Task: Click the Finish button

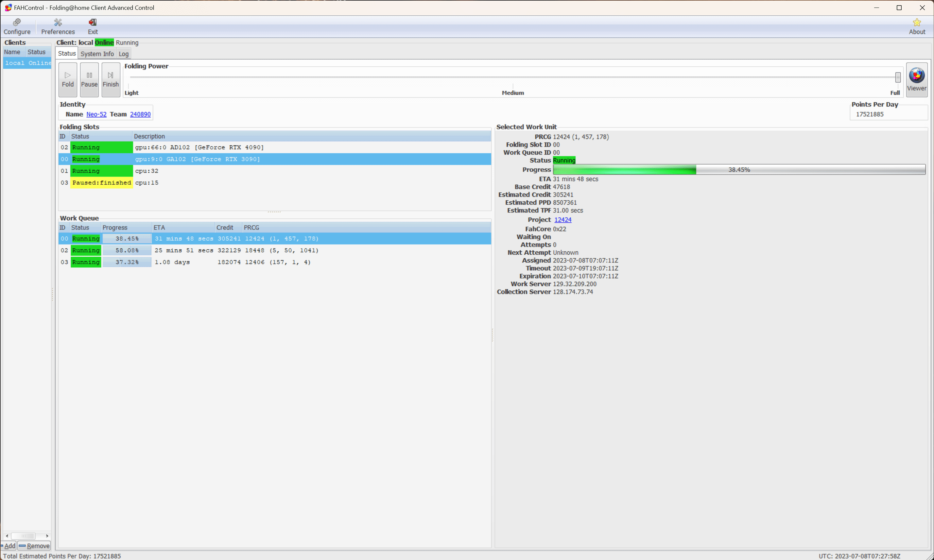Action: pos(111,80)
